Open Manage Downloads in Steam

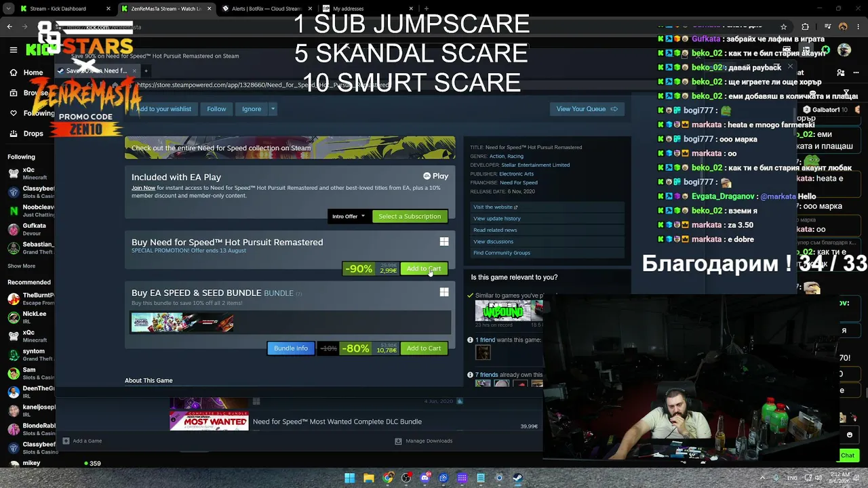pos(423,441)
